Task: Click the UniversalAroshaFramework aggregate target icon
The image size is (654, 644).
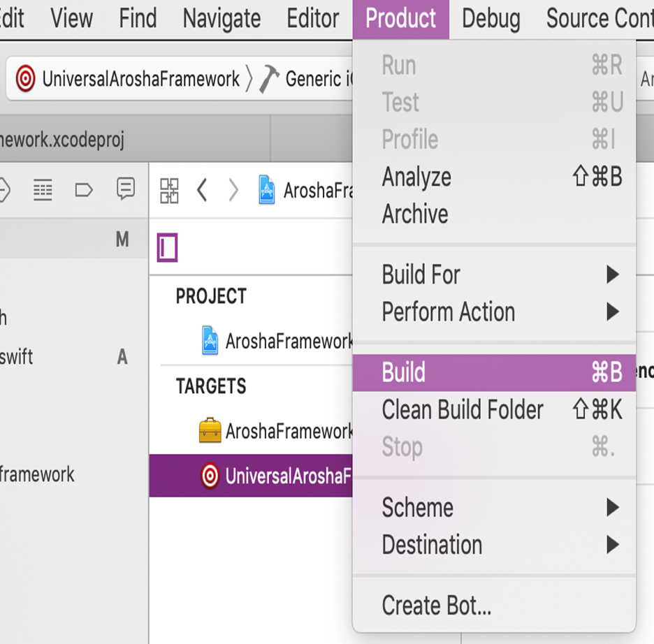Action: click(210, 476)
